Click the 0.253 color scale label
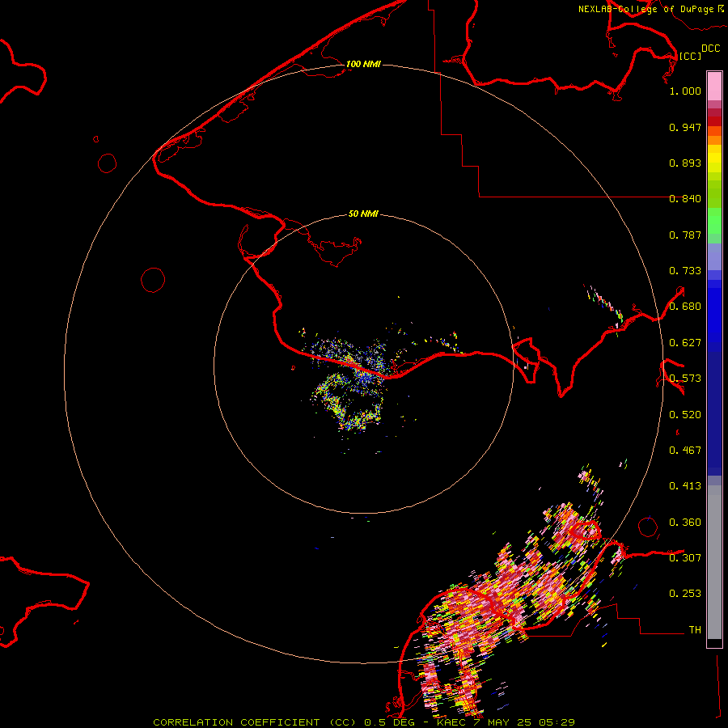 point(685,594)
